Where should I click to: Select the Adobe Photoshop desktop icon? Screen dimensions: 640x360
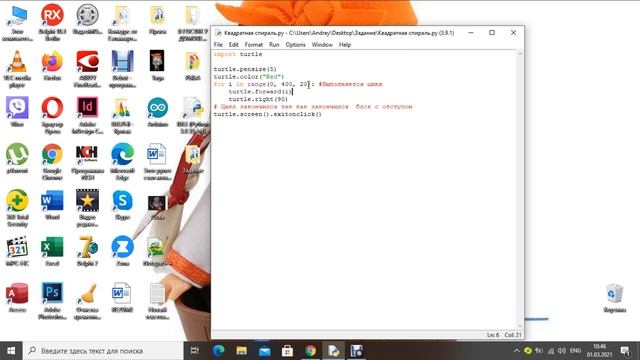click(x=52, y=301)
